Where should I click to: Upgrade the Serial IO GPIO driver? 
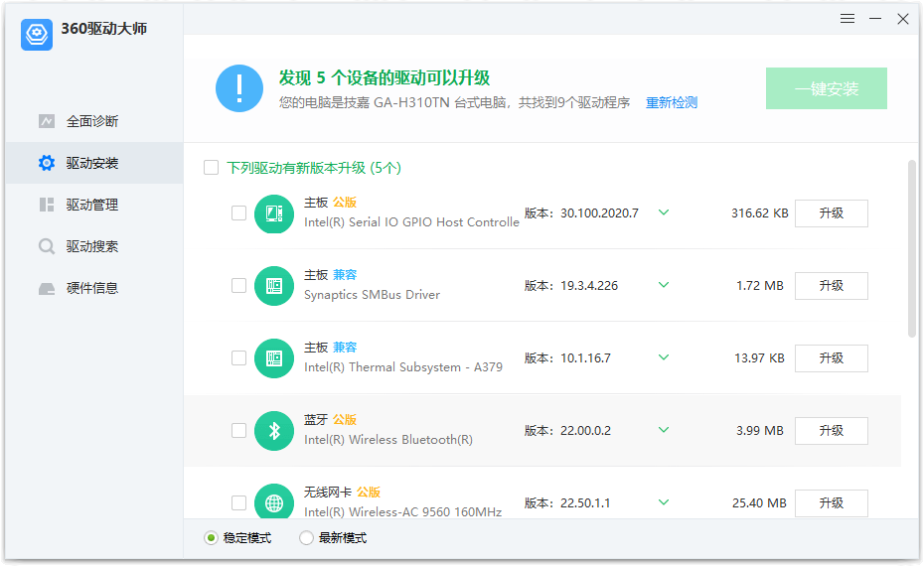(x=831, y=213)
